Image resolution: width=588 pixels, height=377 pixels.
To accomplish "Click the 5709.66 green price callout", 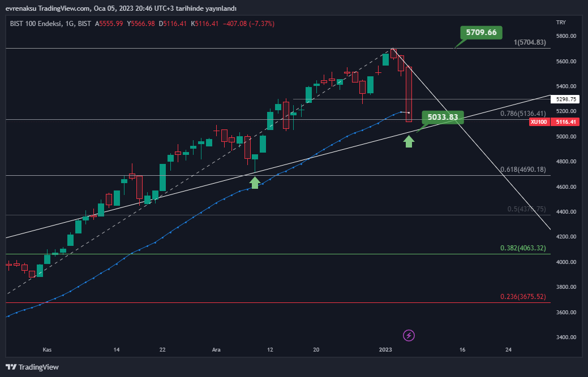I will pyautogui.click(x=481, y=33).
